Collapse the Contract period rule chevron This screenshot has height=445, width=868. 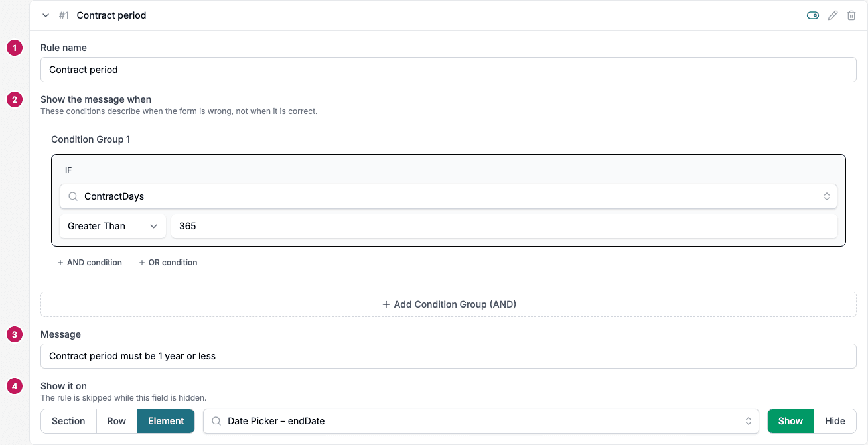tap(46, 15)
